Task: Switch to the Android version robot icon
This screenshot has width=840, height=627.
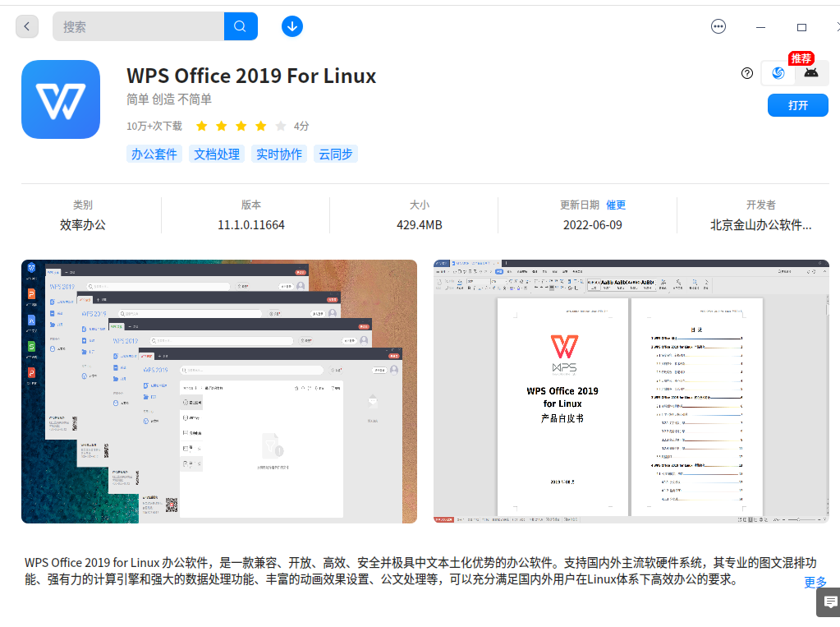Action: coord(810,73)
